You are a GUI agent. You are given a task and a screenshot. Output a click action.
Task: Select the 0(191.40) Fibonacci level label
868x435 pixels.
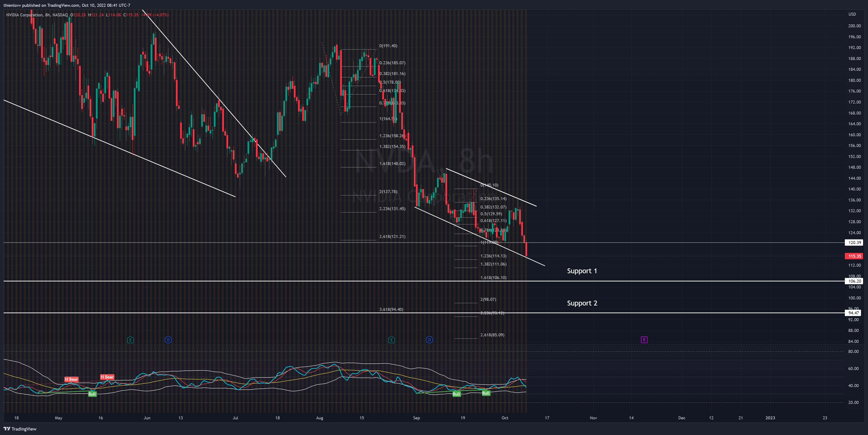tap(388, 46)
